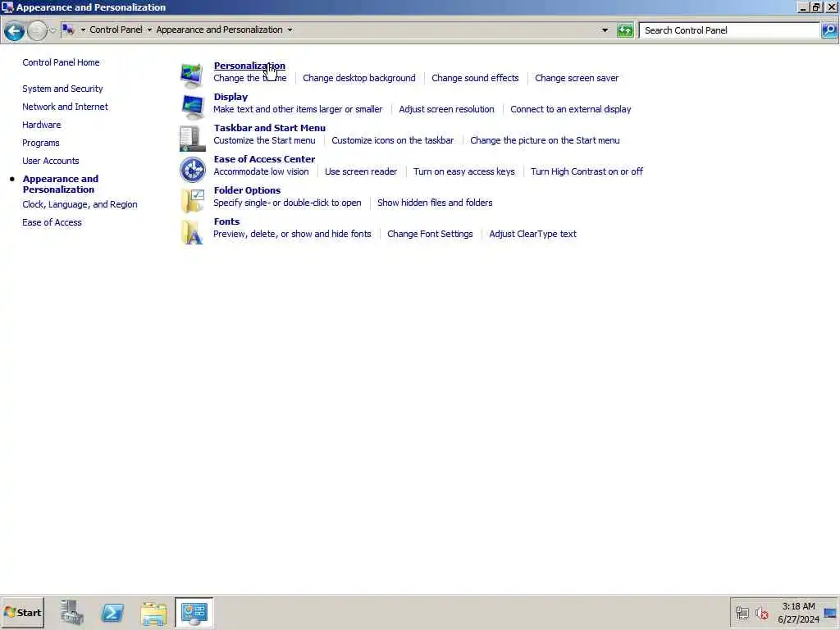The height and width of the screenshot is (630, 840).
Task: Select the Control Panel taskbar button
Action: point(194,612)
